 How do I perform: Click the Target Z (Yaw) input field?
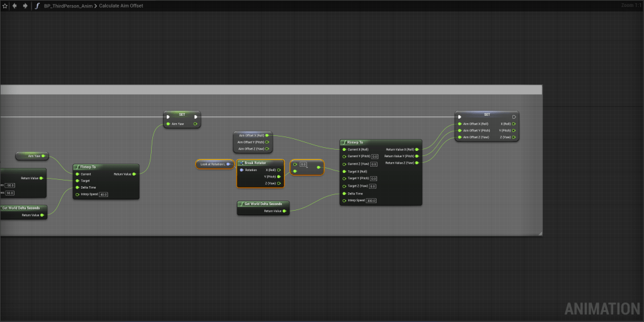[x=372, y=186]
